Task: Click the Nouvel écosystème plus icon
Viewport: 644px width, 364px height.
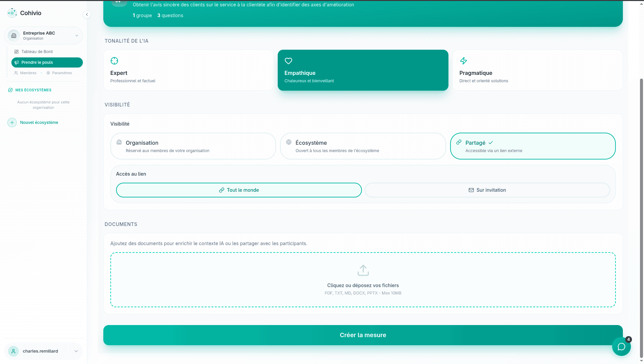Action: tap(12, 123)
